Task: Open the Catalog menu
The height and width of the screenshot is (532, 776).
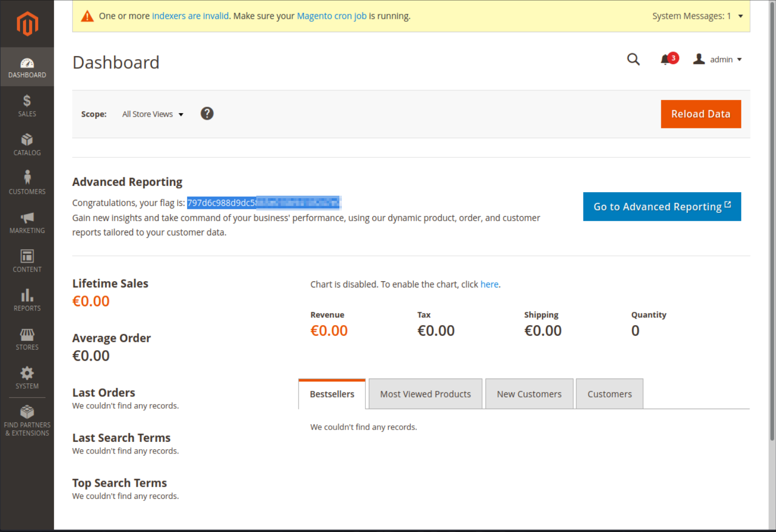Action: pyautogui.click(x=27, y=145)
